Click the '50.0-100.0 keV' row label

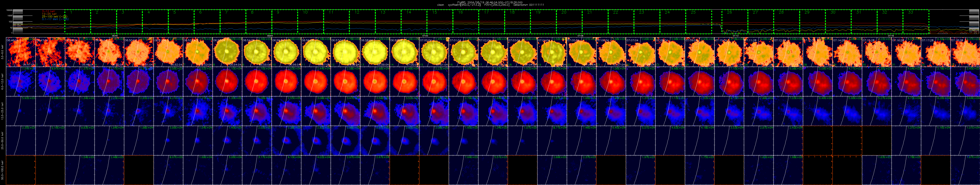point(3,170)
